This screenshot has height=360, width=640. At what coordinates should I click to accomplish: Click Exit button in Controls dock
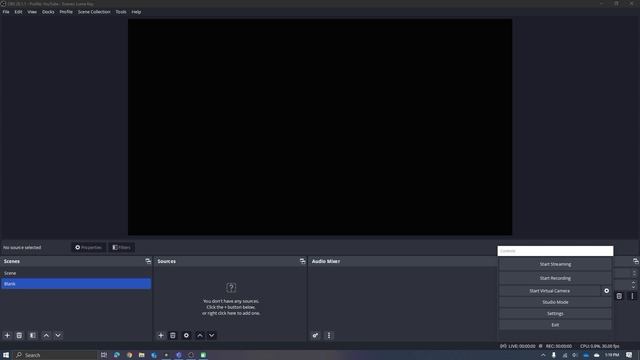555,325
